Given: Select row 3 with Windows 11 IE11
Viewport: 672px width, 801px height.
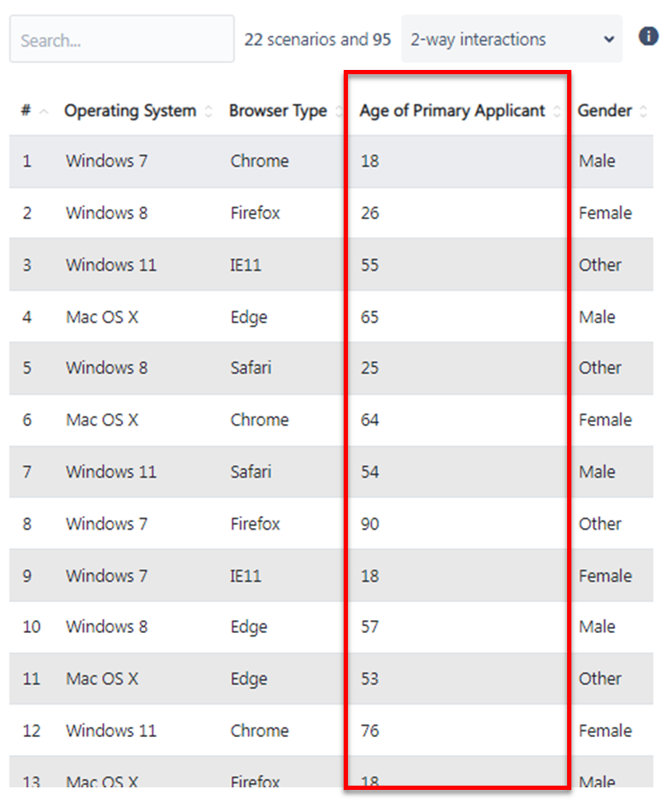Looking at the screenshot, I should [x=331, y=264].
